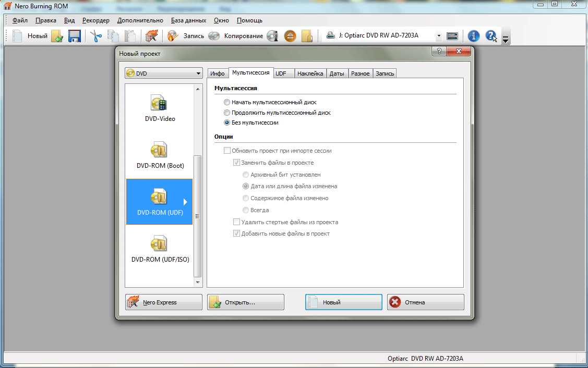Viewport: 588px width, 368px height.
Task: Click the blue Info icon
Action: (x=474, y=36)
